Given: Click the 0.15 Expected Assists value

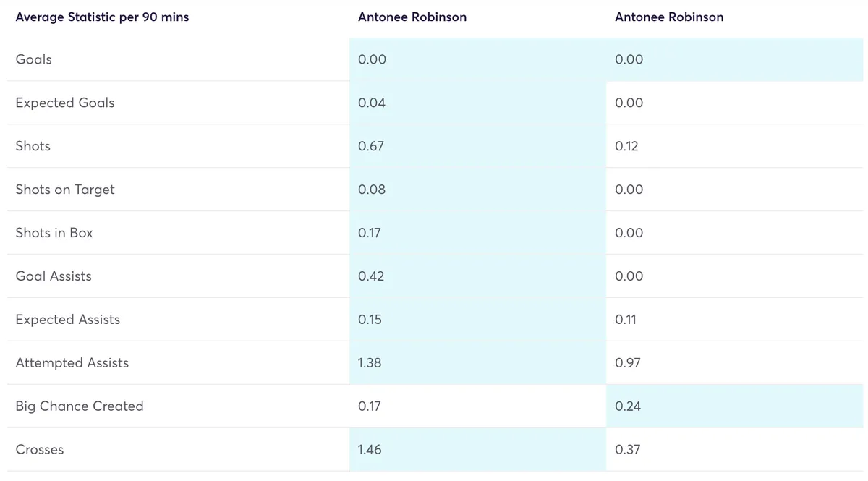Looking at the screenshot, I should (370, 320).
